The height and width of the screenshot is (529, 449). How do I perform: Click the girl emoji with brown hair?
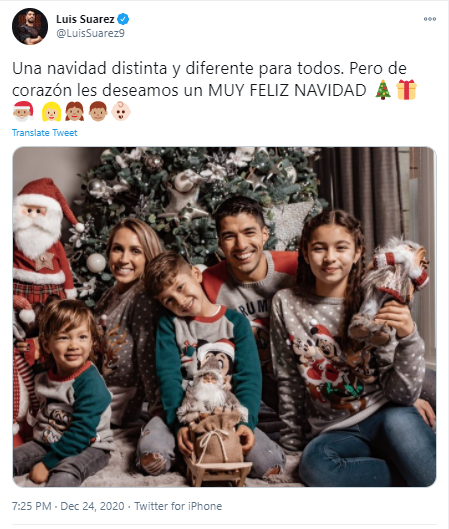coord(75,111)
